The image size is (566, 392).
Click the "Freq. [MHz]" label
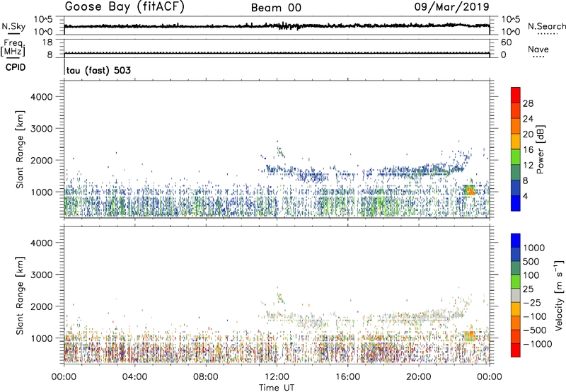pyautogui.click(x=13, y=47)
